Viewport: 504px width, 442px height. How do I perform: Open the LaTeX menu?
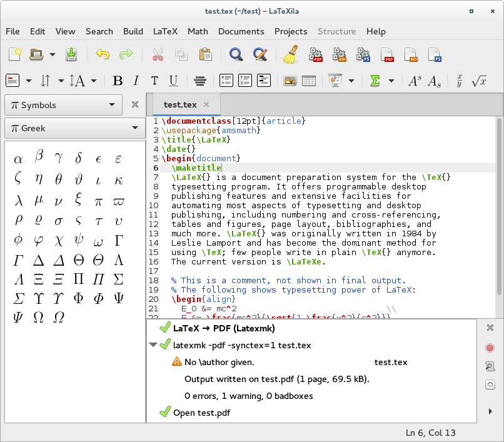pos(165,31)
